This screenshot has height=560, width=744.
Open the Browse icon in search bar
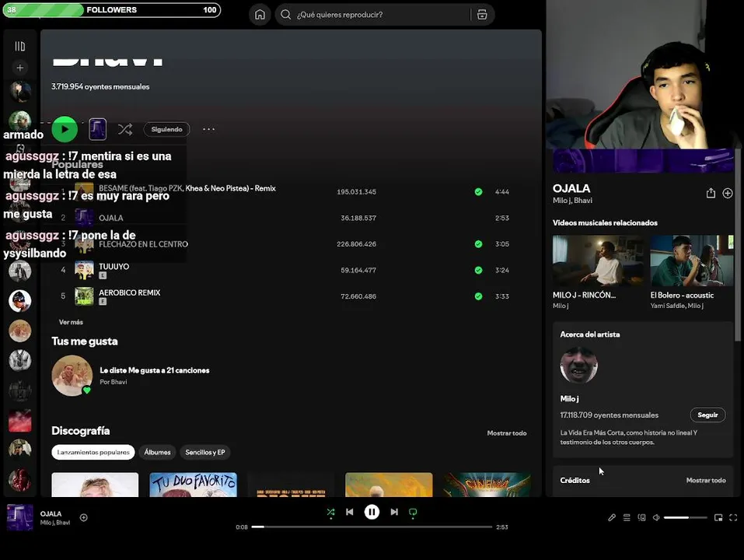pos(481,15)
